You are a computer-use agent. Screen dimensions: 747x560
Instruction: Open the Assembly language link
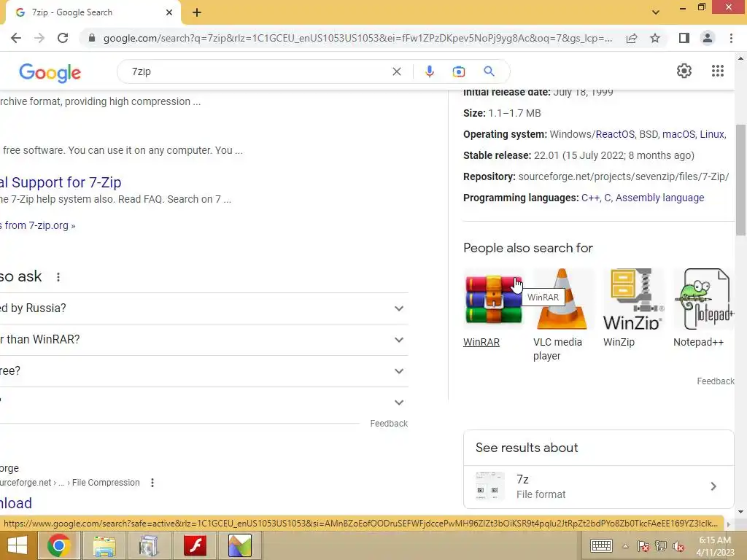click(x=659, y=198)
